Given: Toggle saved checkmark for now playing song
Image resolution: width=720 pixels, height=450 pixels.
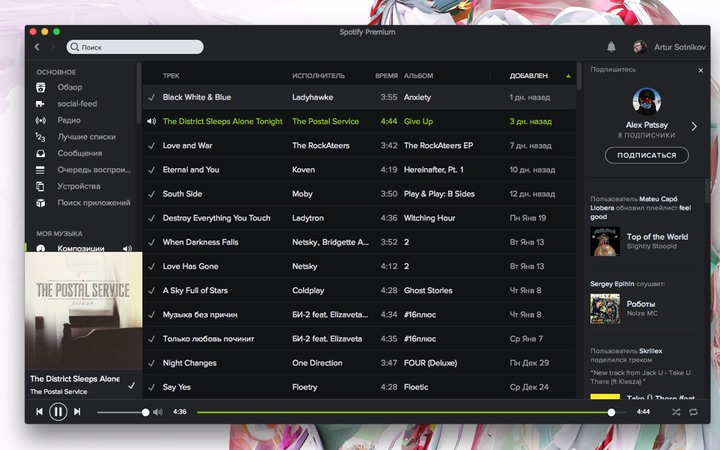Looking at the screenshot, I should click(132, 385).
